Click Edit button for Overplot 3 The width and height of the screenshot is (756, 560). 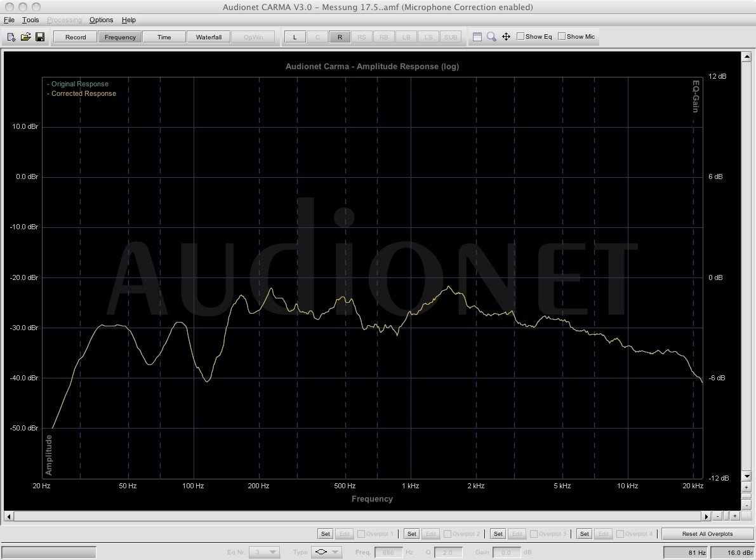pos(517,534)
